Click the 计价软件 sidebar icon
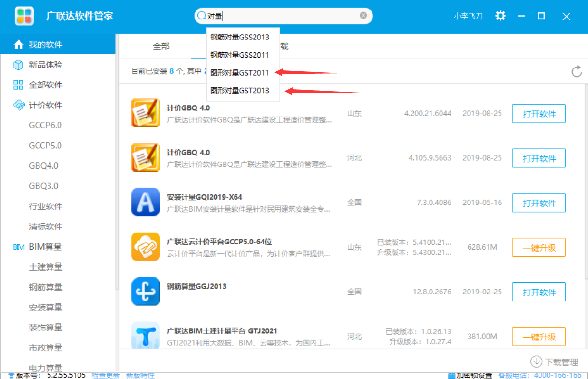 [x=19, y=105]
